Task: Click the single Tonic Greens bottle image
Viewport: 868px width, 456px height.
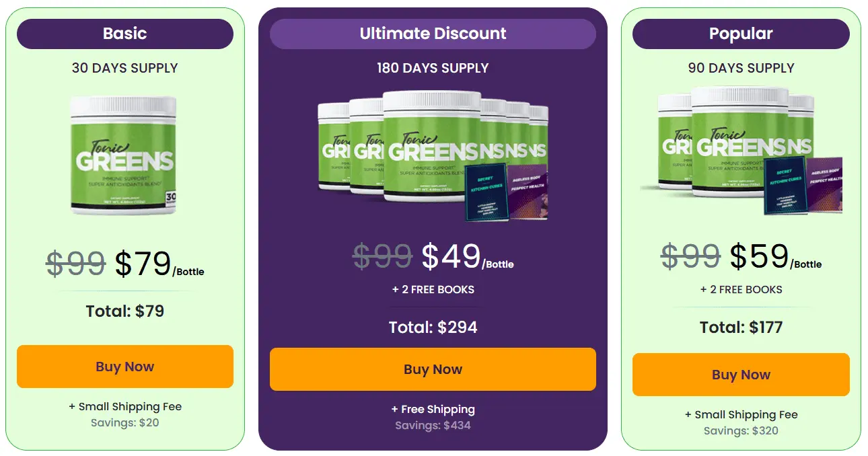Action: tap(124, 155)
